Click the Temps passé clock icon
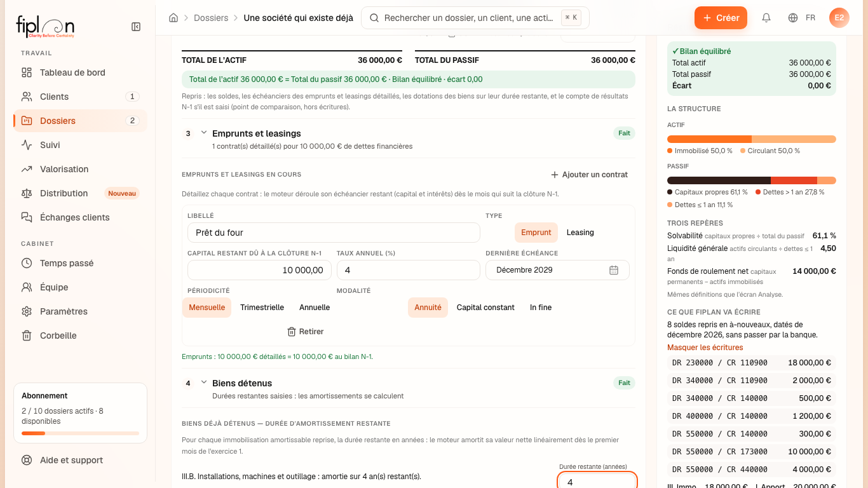 click(27, 263)
